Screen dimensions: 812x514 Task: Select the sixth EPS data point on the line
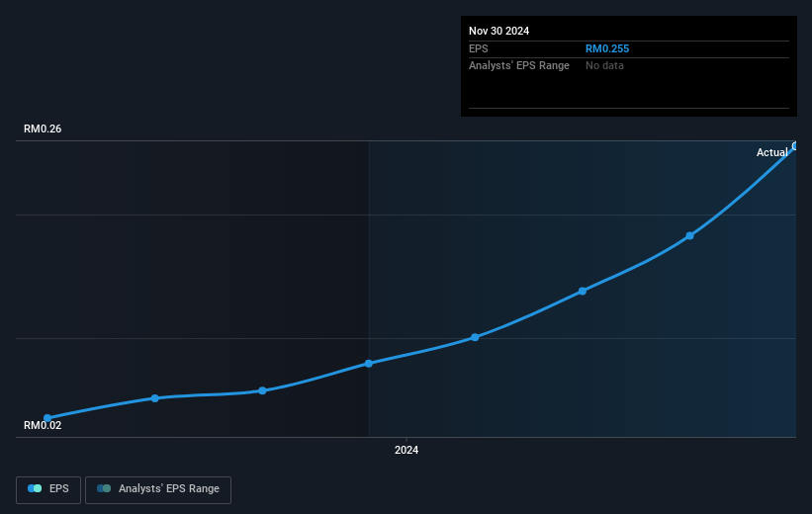583,292
